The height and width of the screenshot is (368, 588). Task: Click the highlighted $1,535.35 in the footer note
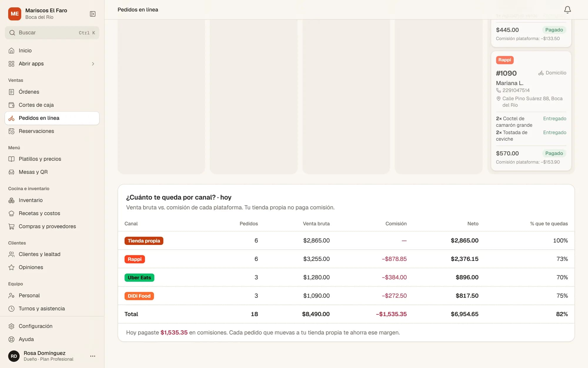pos(174,332)
